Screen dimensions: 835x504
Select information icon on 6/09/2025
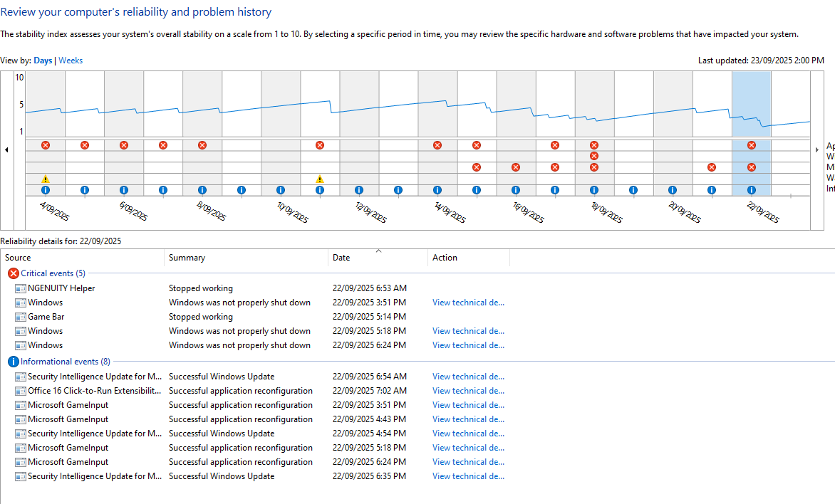[123, 190]
